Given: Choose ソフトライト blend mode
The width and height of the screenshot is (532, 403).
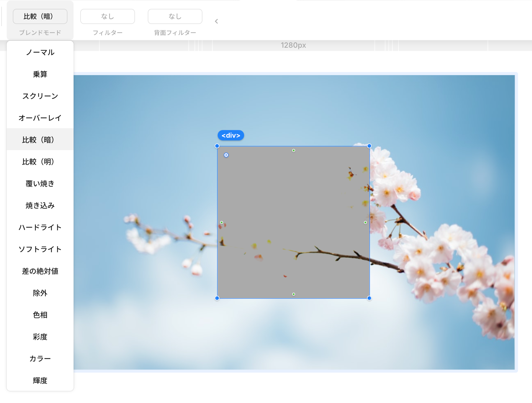Looking at the screenshot, I should pos(40,249).
